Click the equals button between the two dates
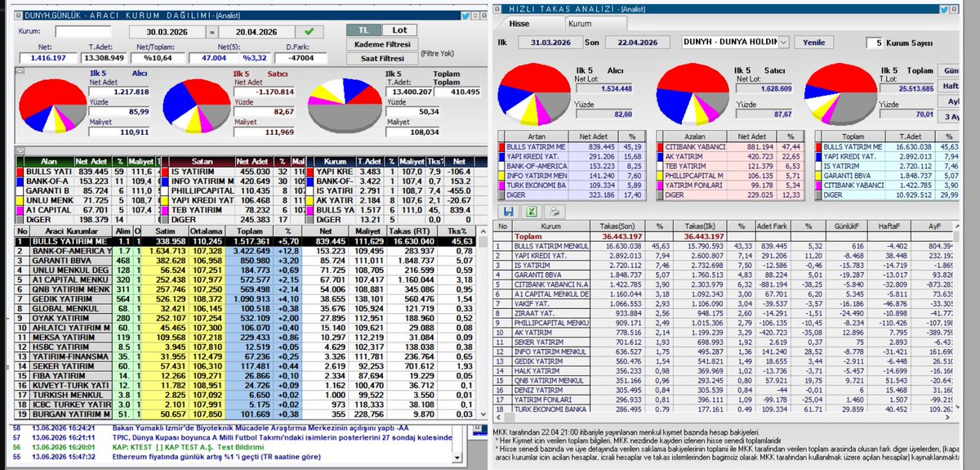Viewport: 980px width, 470px height. (212, 32)
